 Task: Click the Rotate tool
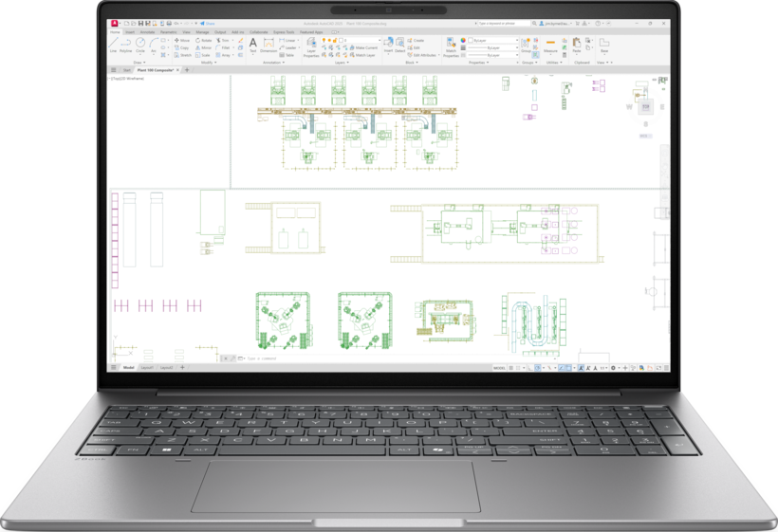click(203, 40)
